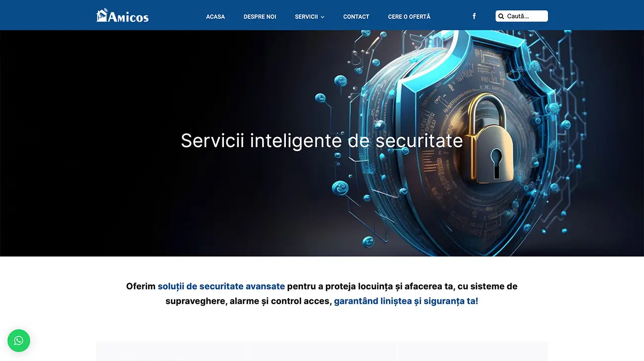Click 'supraveghere, alarme și control acces' text
Viewport: 644px width, 361px height.
[x=249, y=301]
